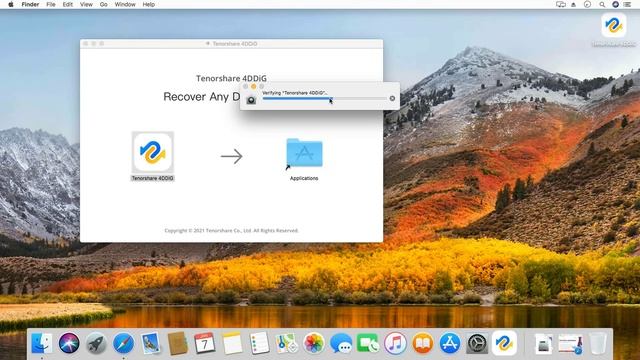Click the 'Tenorshare 4DDiG' heading text
The height and width of the screenshot is (360, 640).
click(x=231, y=78)
